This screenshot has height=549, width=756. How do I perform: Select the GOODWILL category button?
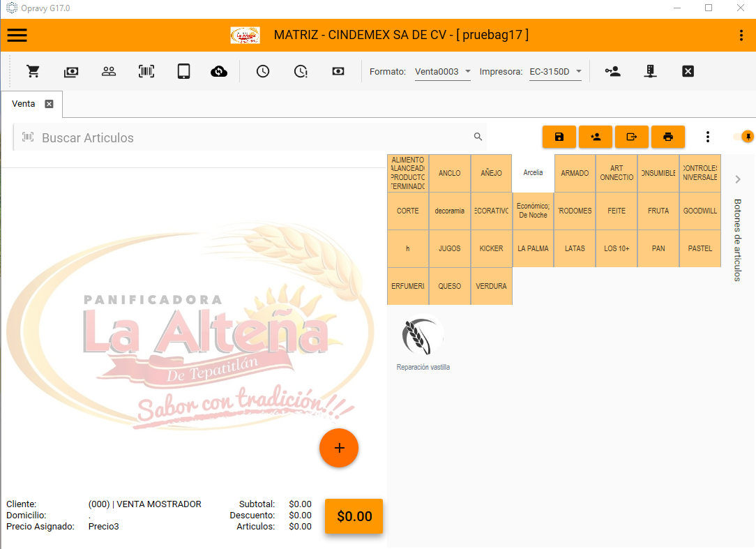pyautogui.click(x=700, y=211)
